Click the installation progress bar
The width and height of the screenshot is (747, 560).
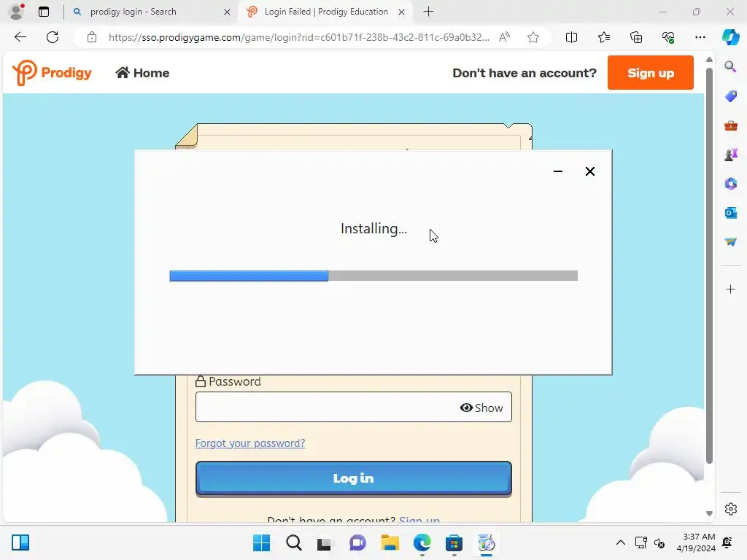(x=373, y=276)
